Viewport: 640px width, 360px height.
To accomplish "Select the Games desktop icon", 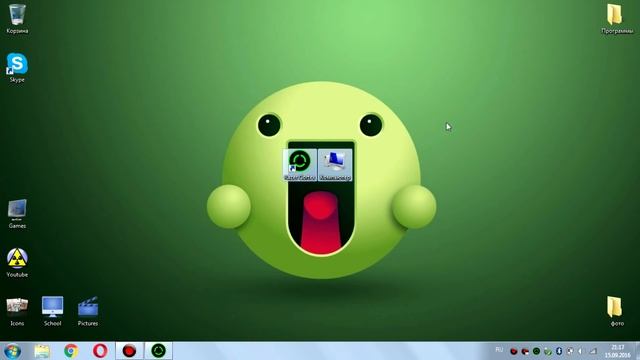I will pyautogui.click(x=17, y=214).
